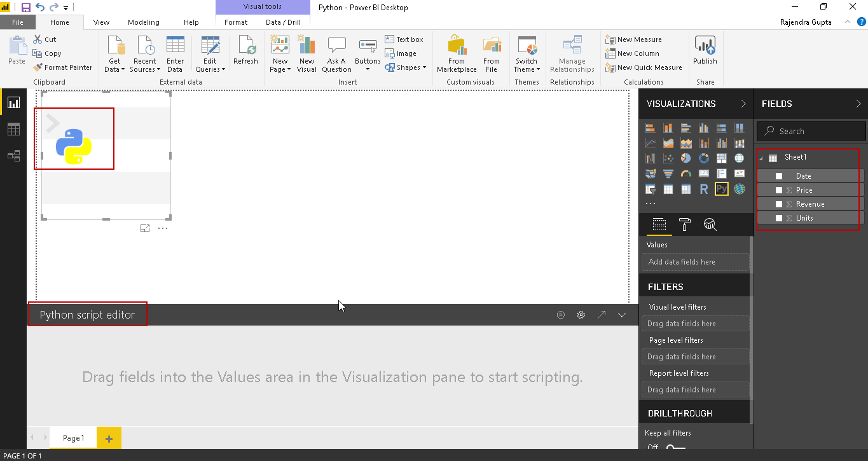Click the Publish icon

tap(705, 51)
